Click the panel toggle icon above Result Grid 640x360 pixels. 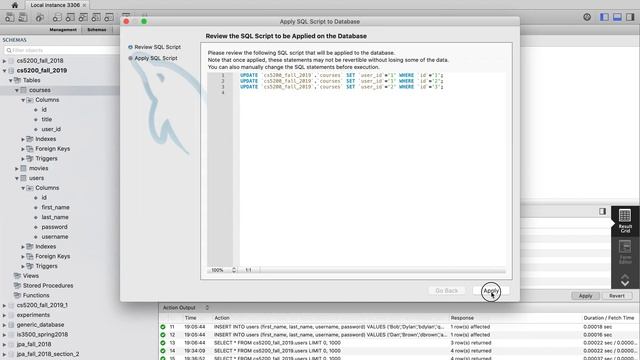(x=602, y=211)
